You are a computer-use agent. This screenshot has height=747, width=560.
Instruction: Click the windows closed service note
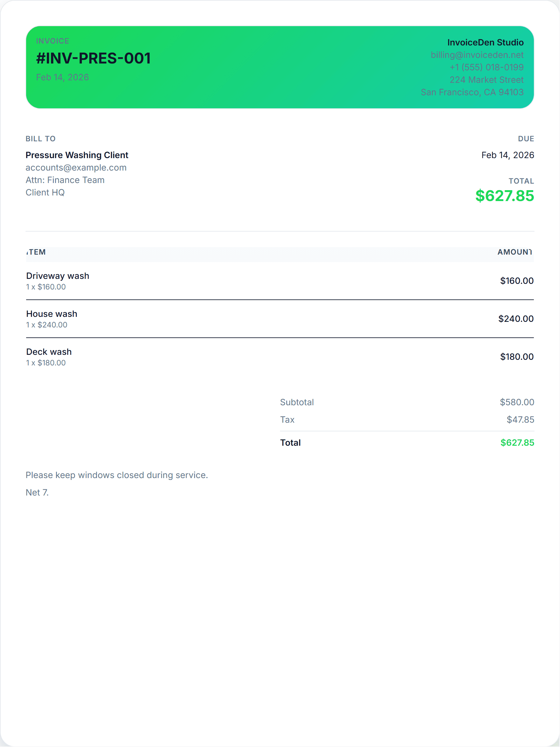pos(117,475)
